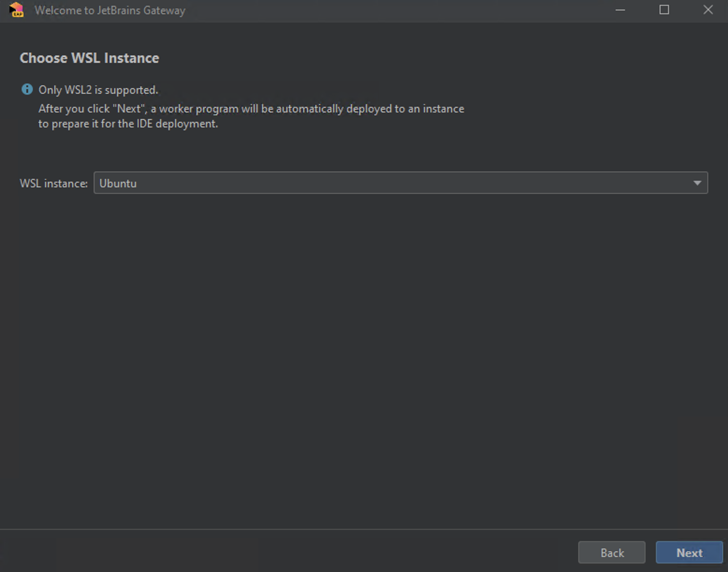Viewport: 728px width, 572px height.
Task: Maximize the JetBrains Gateway window
Action: click(664, 10)
